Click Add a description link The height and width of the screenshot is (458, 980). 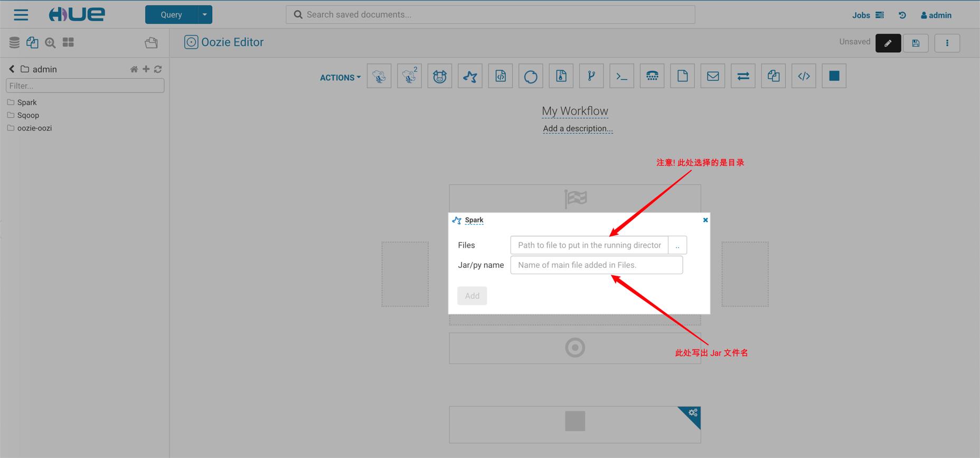point(578,128)
